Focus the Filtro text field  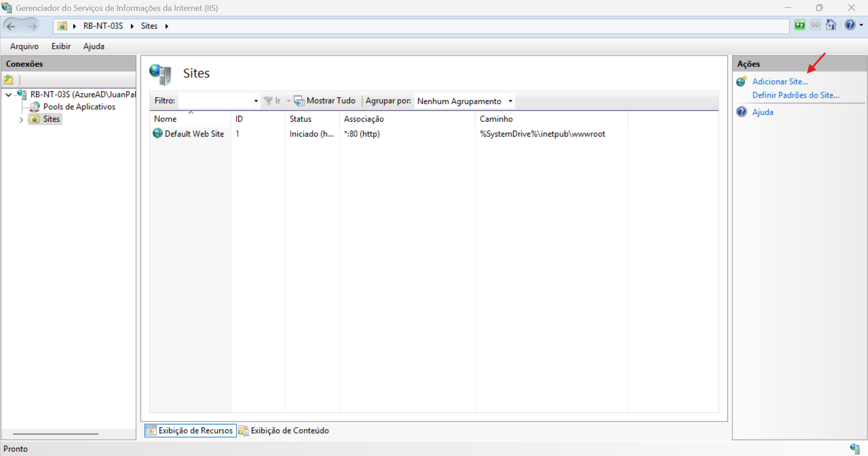[x=215, y=101]
